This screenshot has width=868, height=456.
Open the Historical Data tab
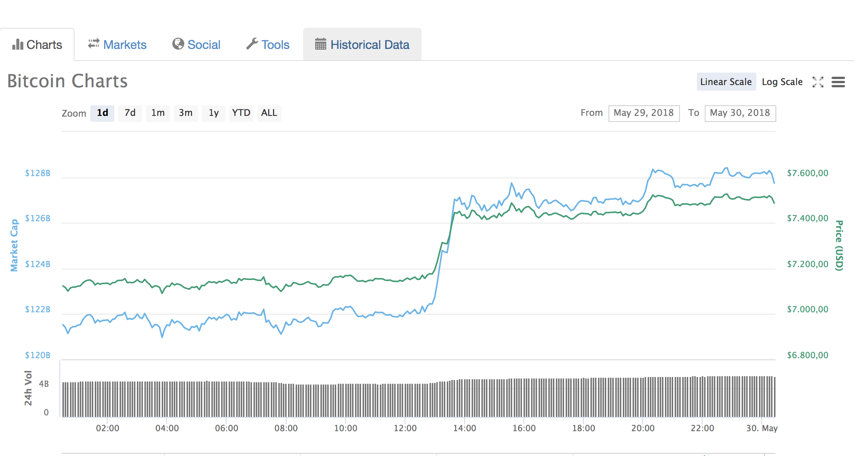pos(369,45)
